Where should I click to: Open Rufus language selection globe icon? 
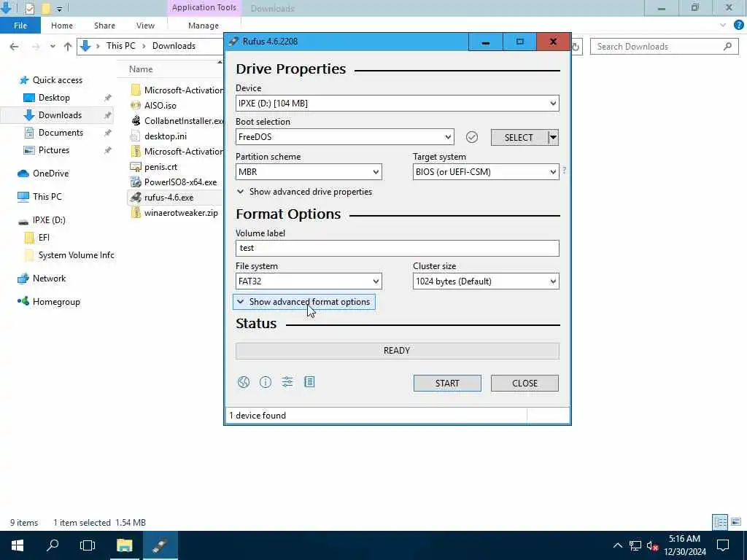(244, 382)
